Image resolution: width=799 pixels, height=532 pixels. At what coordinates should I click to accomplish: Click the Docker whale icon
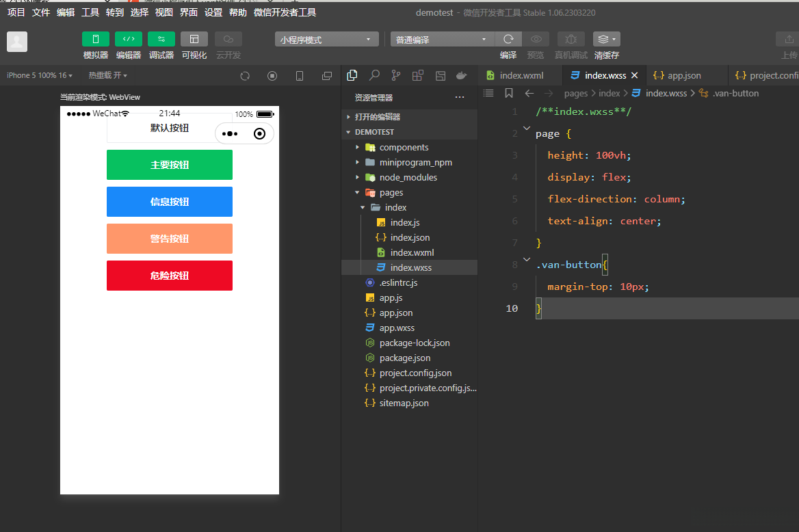point(462,75)
